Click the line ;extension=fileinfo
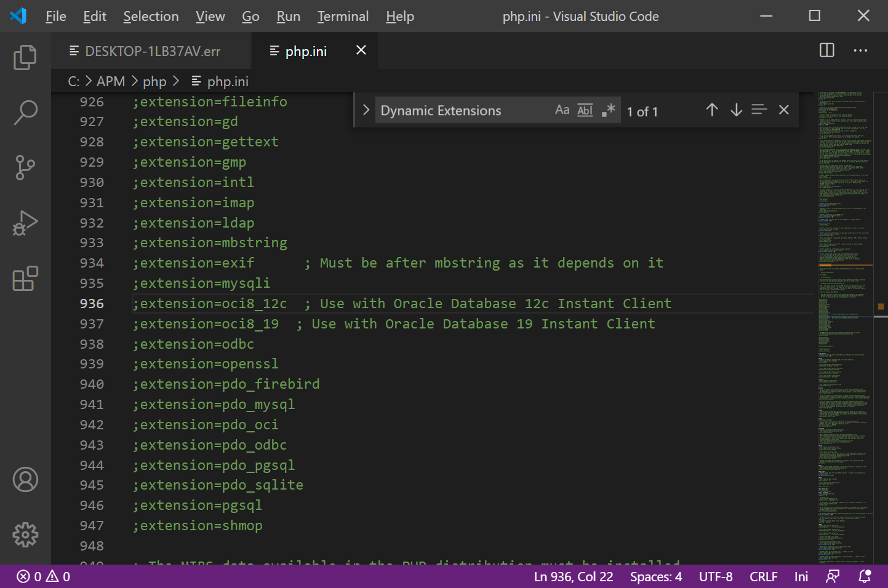888x588 pixels. pyautogui.click(x=210, y=101)
